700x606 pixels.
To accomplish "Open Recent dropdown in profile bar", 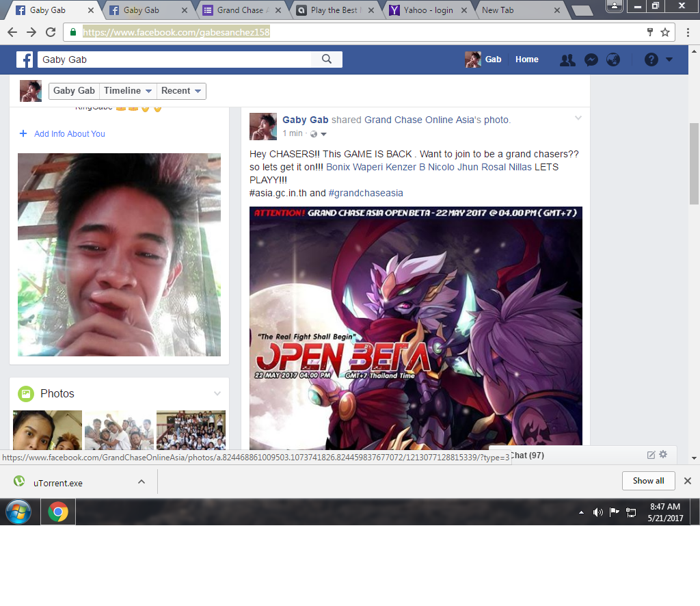I will [x=181, y=91].
